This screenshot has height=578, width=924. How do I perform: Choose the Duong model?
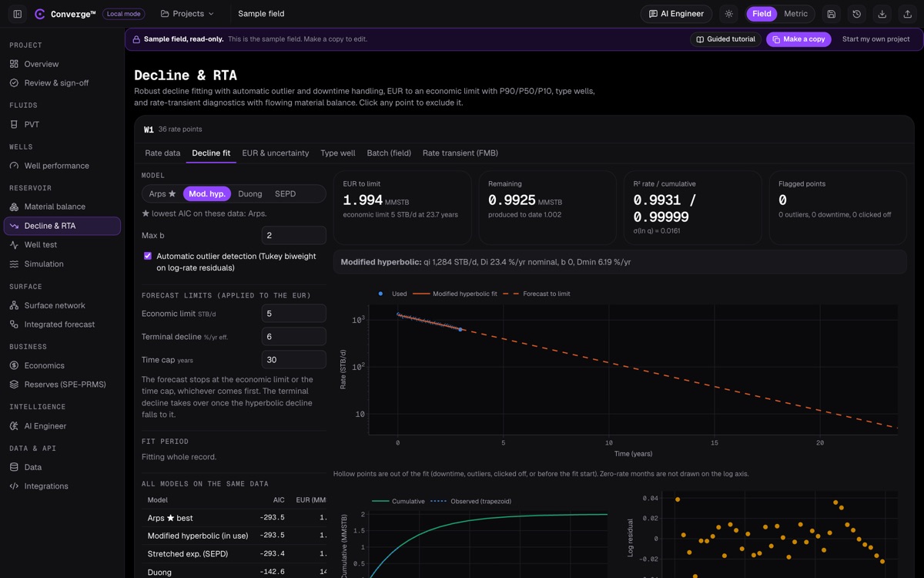point(250,194)
